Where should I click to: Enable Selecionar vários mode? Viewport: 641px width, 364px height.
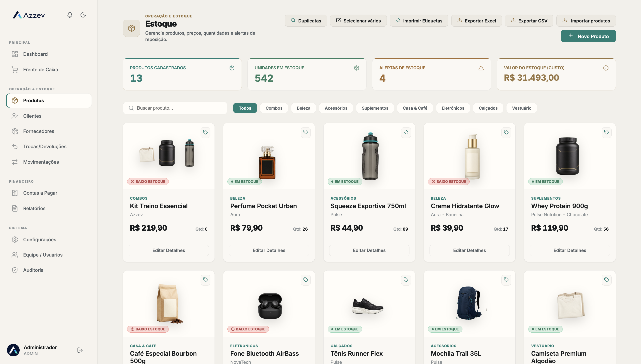click(358, 21)
